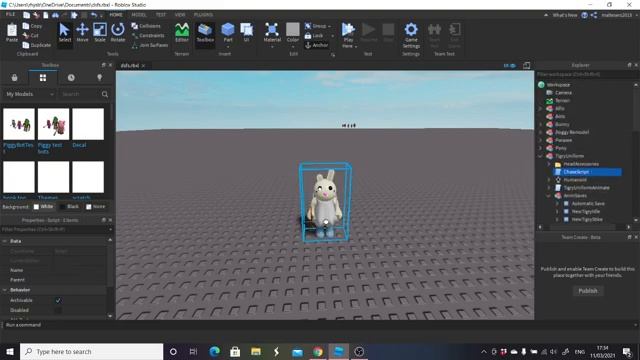Open Toolbox Marketplace tab icon
This screenshot has height=360, width=640.
coord(14,78)
